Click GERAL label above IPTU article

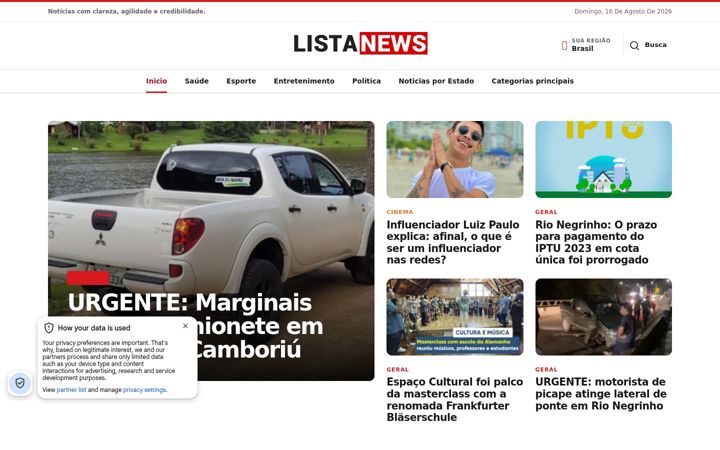click(546, 212)
